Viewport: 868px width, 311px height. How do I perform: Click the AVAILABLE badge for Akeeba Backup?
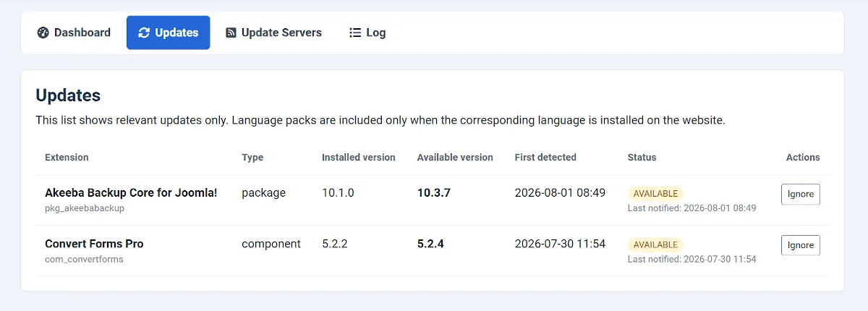pyautogui.click(x=655, y=194)
